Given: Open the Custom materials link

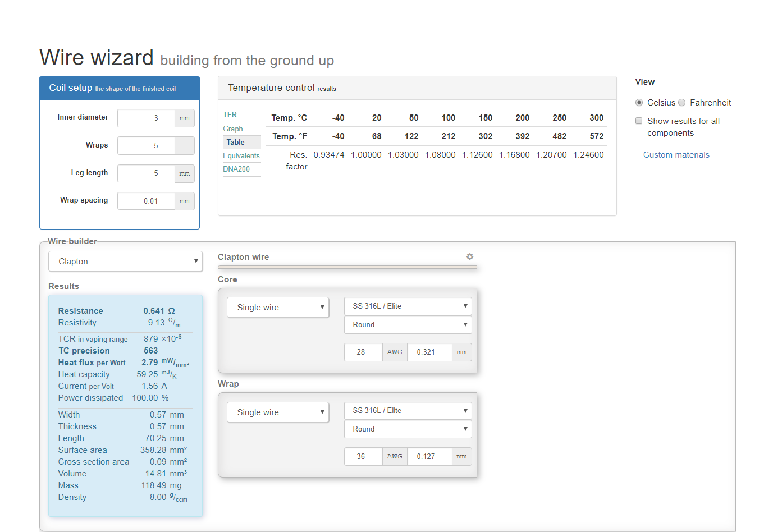Looking at the screenshot, I should (x=676, y=155).
